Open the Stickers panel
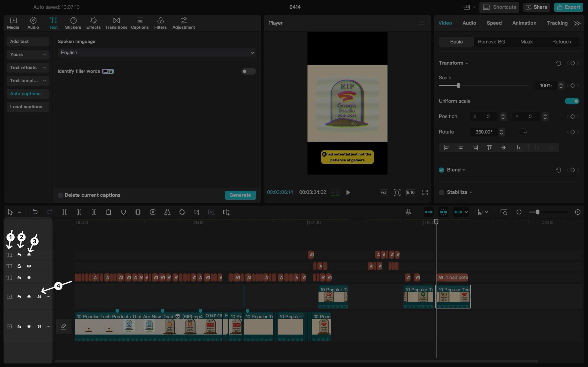Screen dimensions: 588x367 click(x=73, y=23)
